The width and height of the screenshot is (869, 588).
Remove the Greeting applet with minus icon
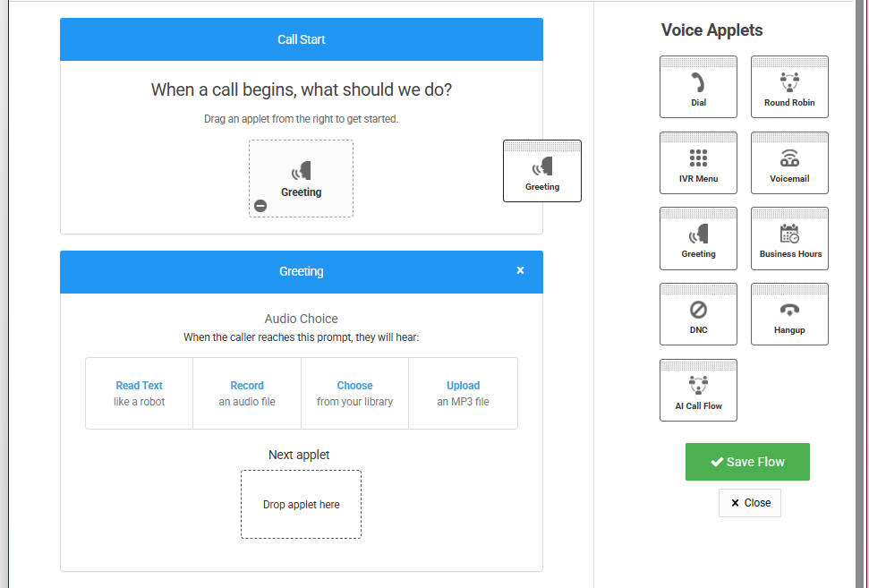coord(260,206)
